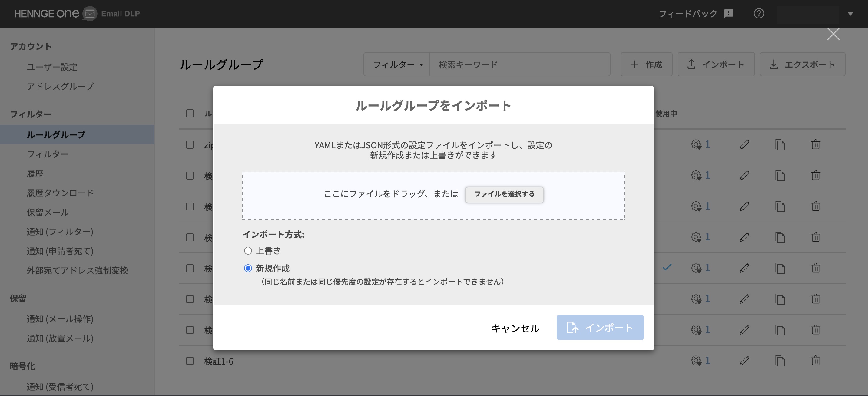Click the 検索キーワード search field
The height and width of the screenshot is (396, 868).
(520, 64)
